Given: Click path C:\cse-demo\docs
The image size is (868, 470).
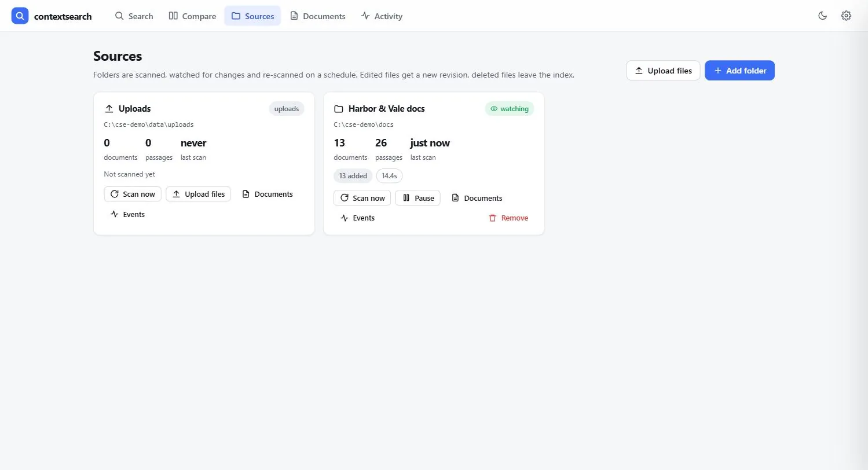Looking at the screenshot, I should [x=364, y=124].
